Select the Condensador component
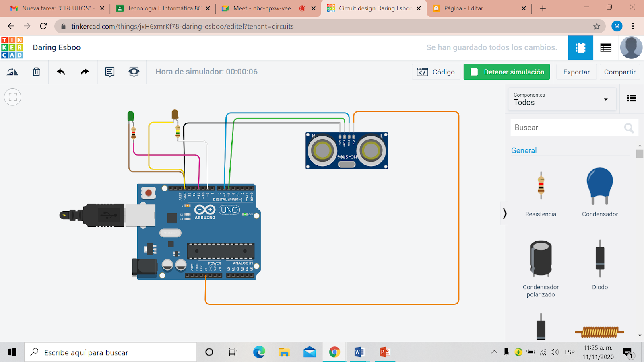Screen dimensions: 644x362 coord(600,193)
